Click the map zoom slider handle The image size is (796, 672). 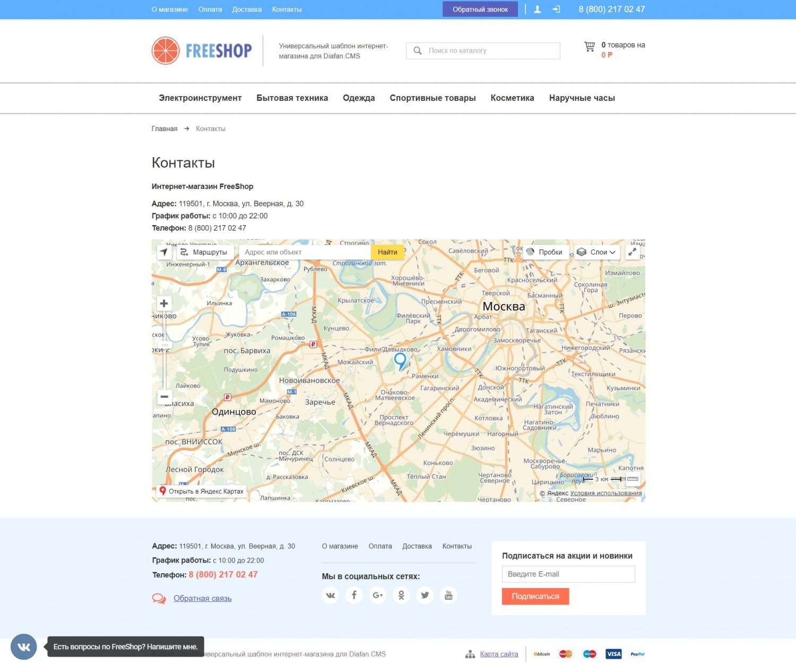click(x=165, y=344)
